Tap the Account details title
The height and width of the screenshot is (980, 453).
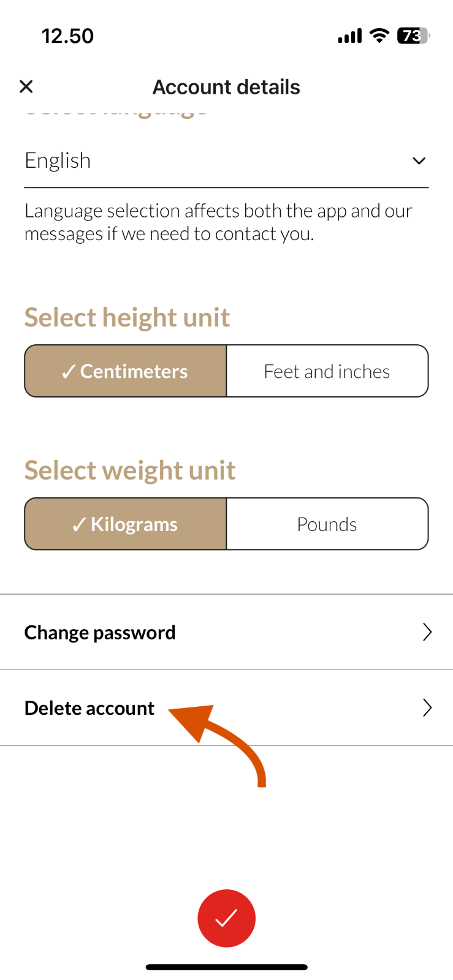pos(226,87)
